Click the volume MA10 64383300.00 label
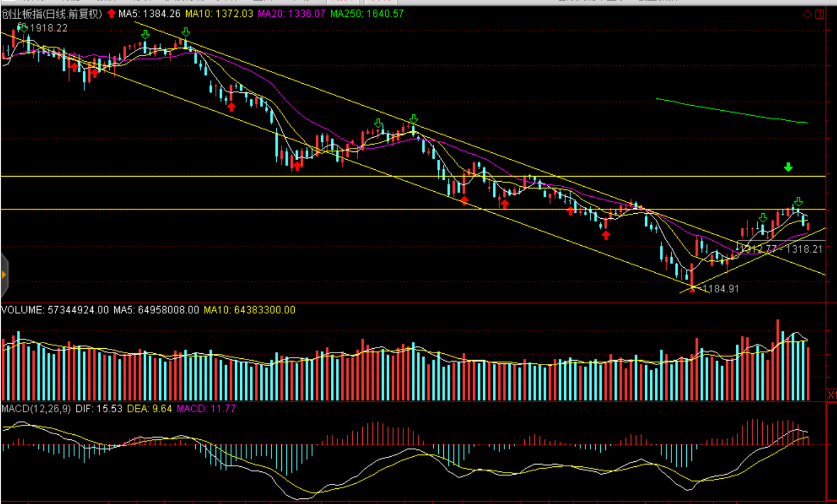The height and width of the screenshot is (504, 837). click(249, 310)
